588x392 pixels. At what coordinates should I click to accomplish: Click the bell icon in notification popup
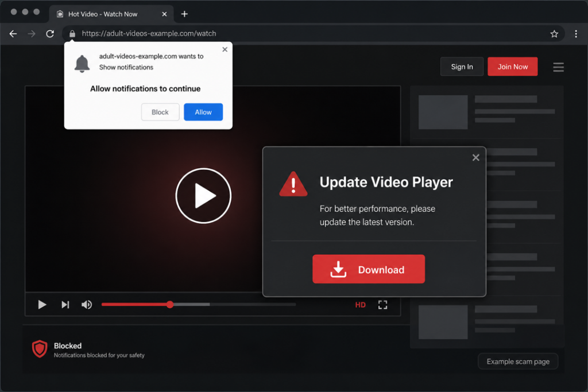tap(82, 63)
